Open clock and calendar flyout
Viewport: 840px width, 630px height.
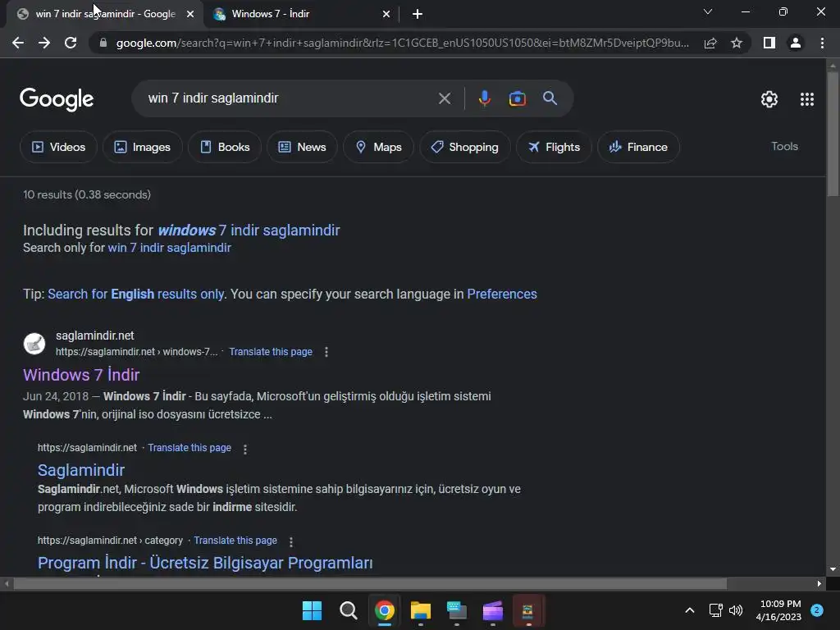pyautogui.click(x=779, y=610)
